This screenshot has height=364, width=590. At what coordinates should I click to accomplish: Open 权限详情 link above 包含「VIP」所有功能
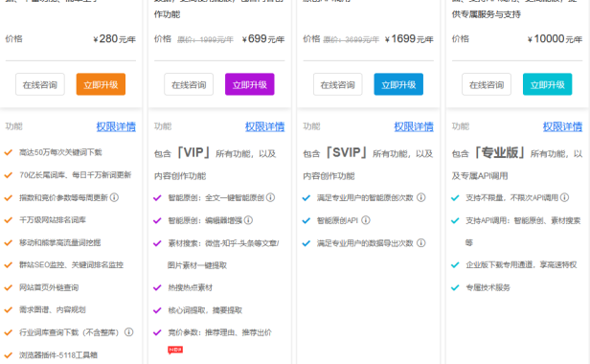click(265, 126)
